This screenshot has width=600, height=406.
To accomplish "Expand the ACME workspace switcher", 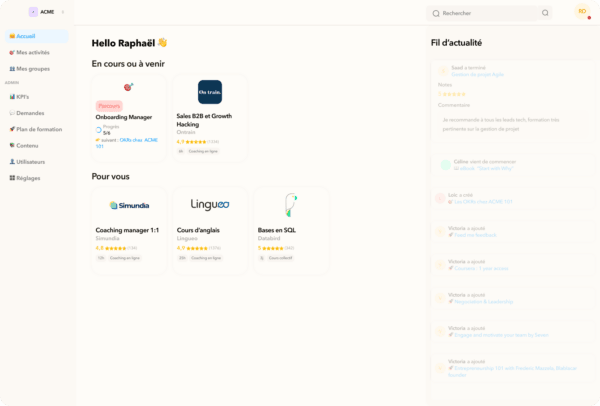I will [62, 12].
